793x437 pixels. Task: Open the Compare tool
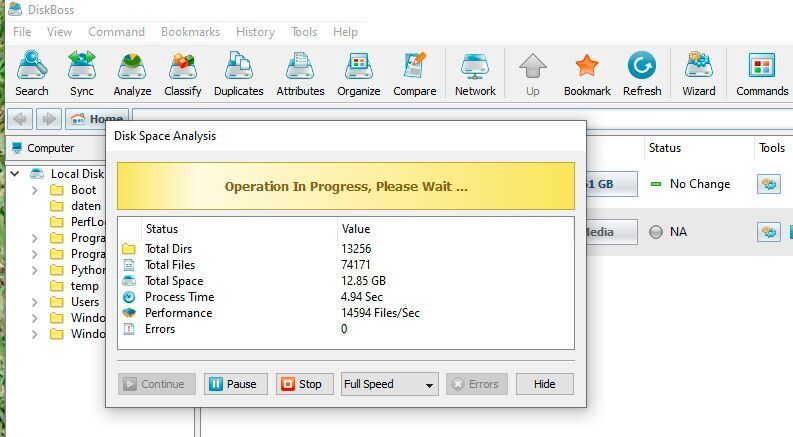pos(415,74)
